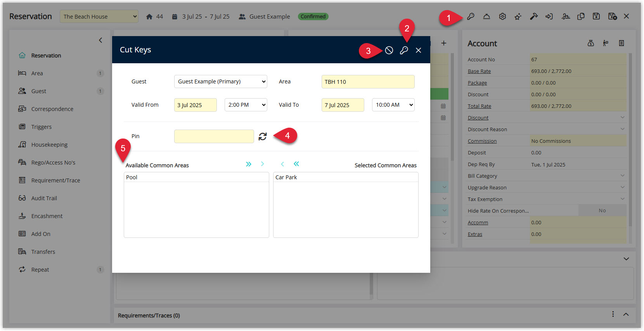644x331 pixels.
Task: Open the Add On sidebar item
Action: pos(41,234)
